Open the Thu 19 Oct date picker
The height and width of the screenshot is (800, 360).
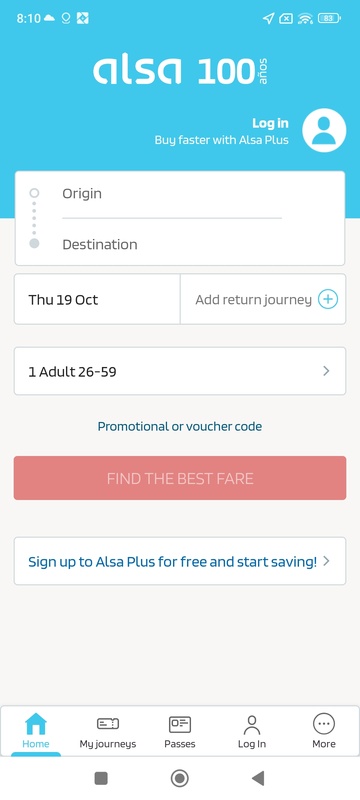[97, 299]
